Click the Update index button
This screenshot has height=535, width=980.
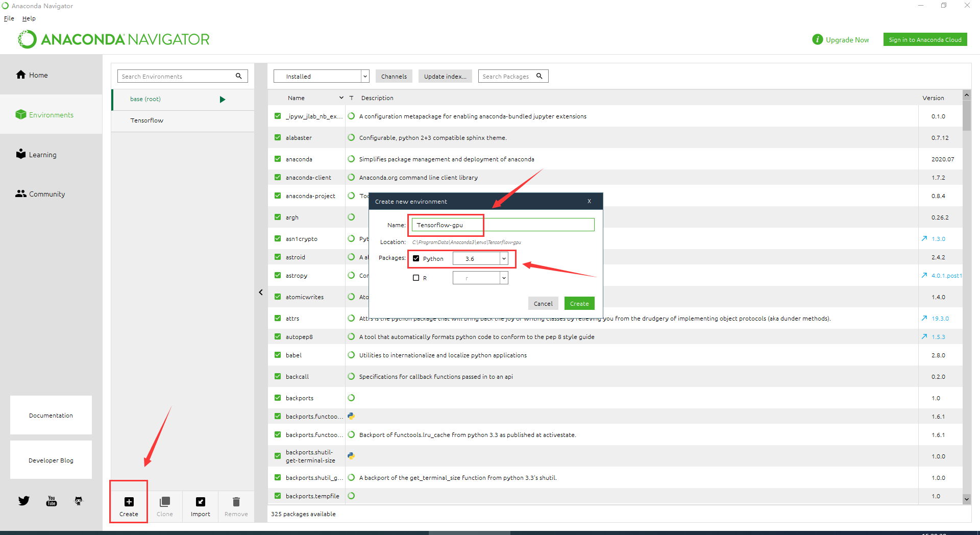[445, 76]
